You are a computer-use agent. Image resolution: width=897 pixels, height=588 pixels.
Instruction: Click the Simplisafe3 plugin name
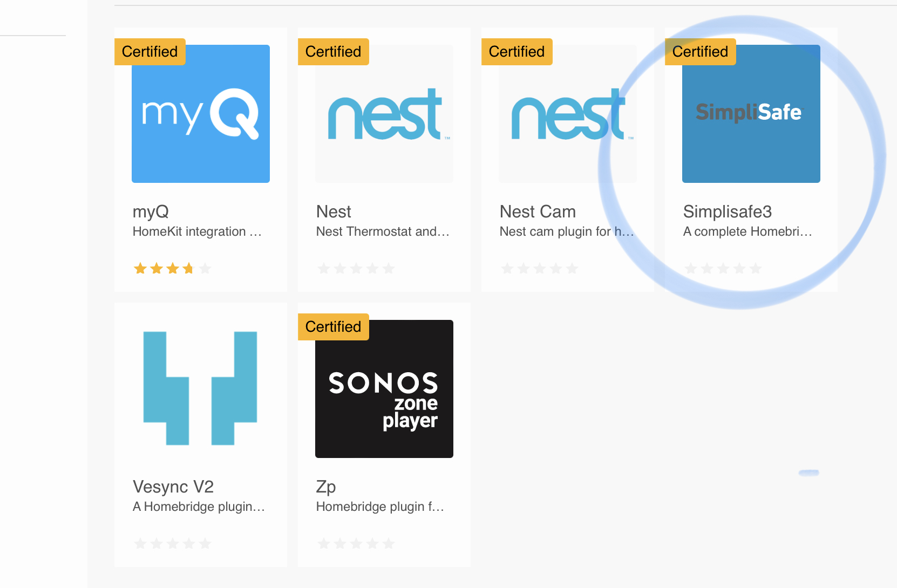(x=728, y=211)
